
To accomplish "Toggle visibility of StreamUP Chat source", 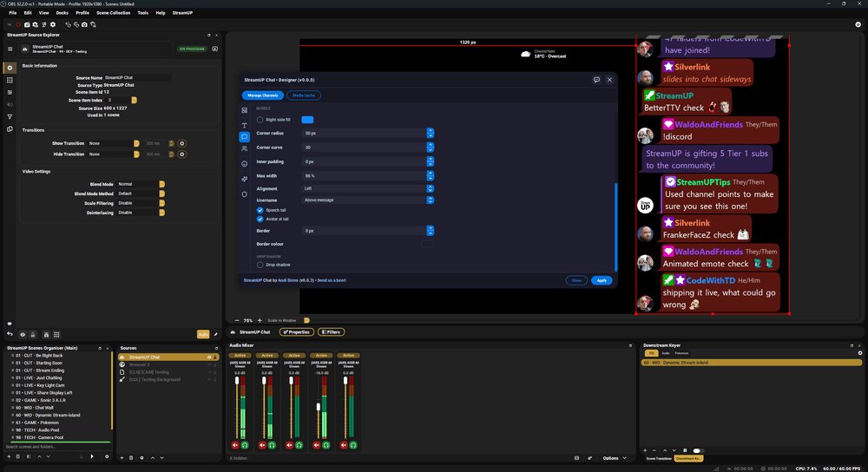I will 209,357.
